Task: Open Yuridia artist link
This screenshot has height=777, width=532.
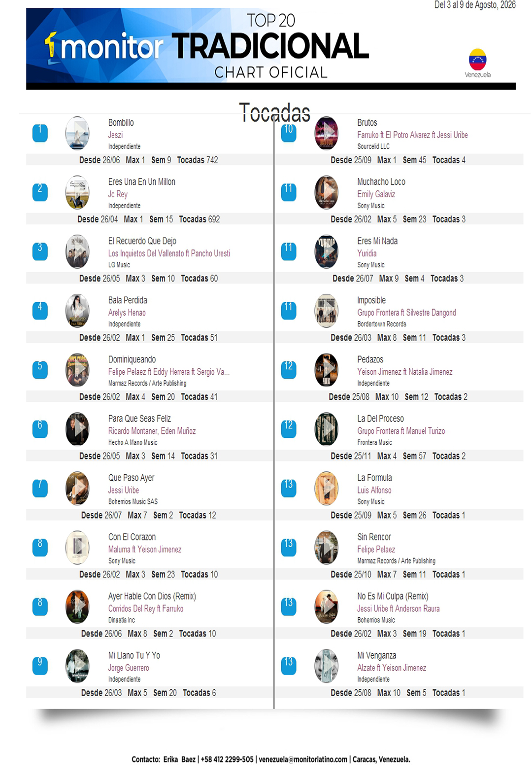Action: click(x=367, y=253)
